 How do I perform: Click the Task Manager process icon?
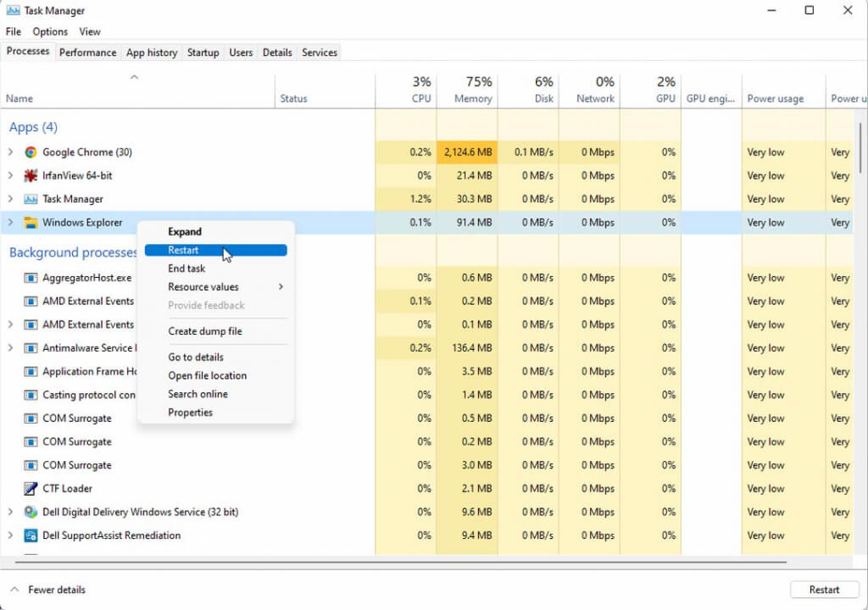tap(31, 199)
